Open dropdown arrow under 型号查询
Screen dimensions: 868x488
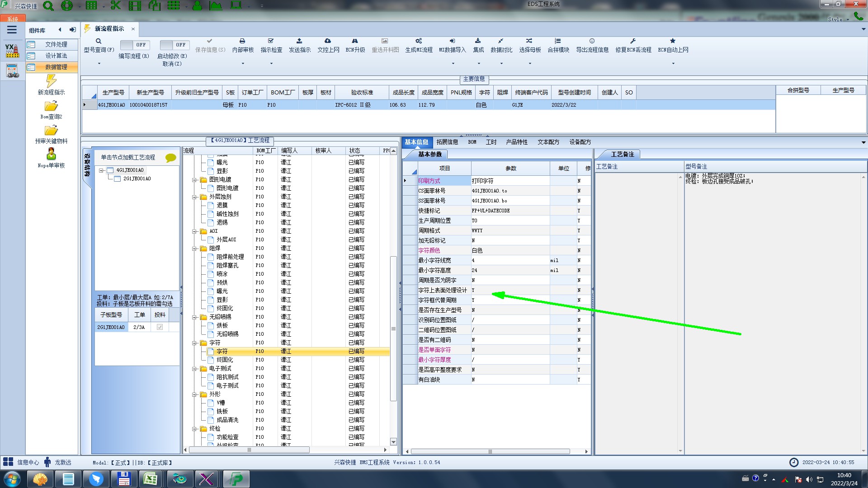[x=99, y=63]
